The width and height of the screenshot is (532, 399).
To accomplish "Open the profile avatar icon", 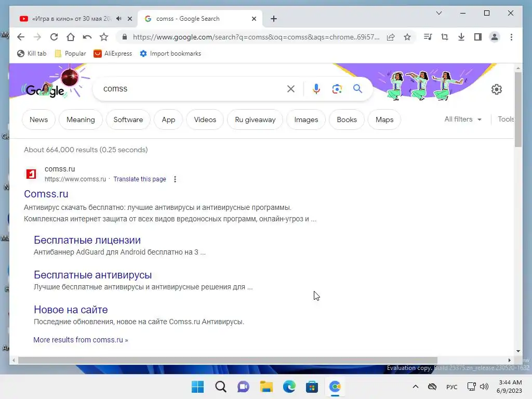I will 495,37.
